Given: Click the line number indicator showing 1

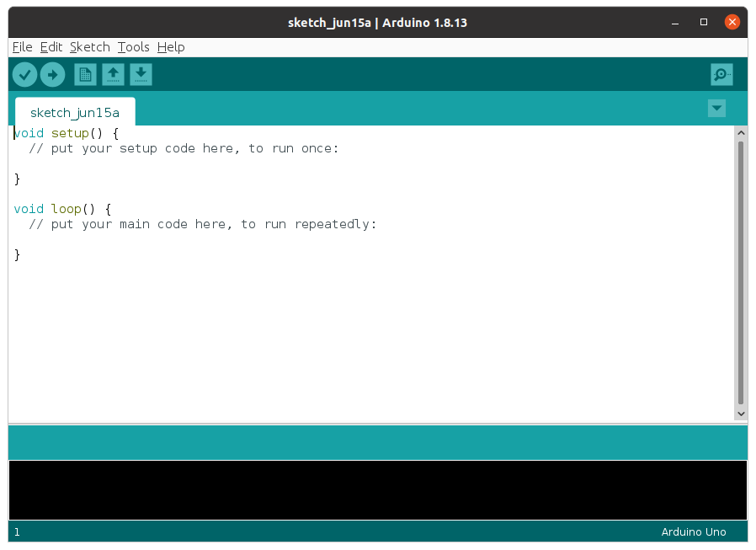Looking at the screenshot, I should click(17, 531).
